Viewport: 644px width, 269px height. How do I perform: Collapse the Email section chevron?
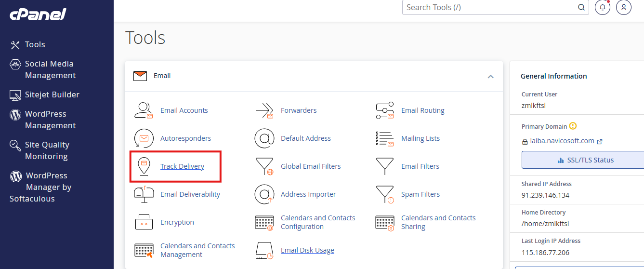pos(490,76)
